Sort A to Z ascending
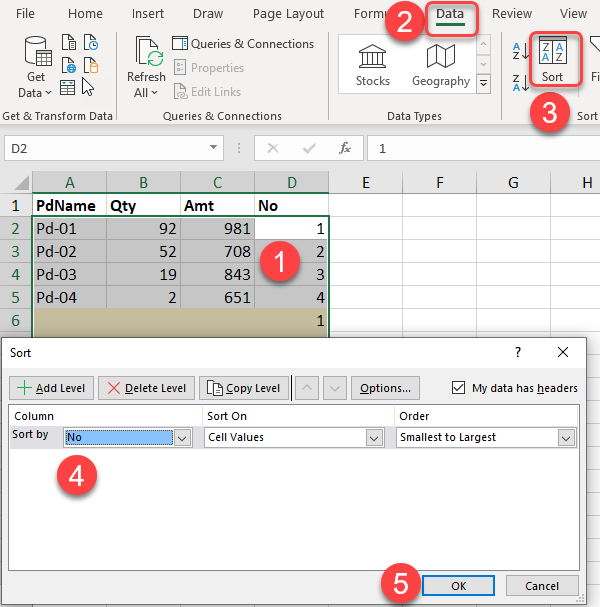Viewport: 600px width, 607px height. 520,50
